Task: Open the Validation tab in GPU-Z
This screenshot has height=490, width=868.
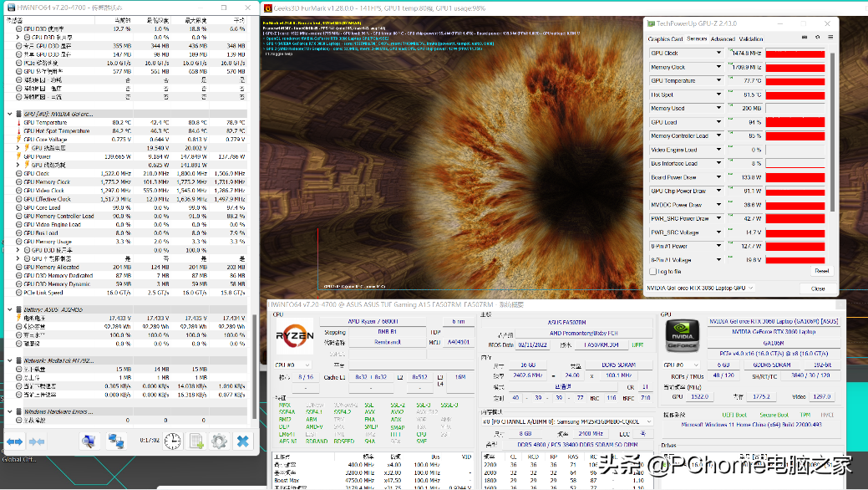Action: (751, 38)
